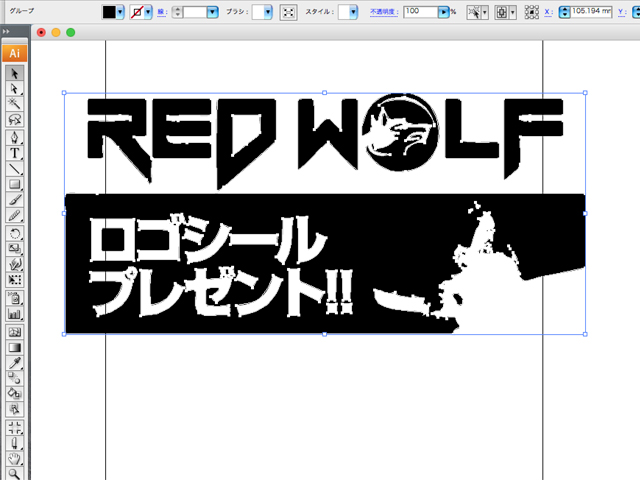
Task: Click the red close window button
Action: (41, 32)
